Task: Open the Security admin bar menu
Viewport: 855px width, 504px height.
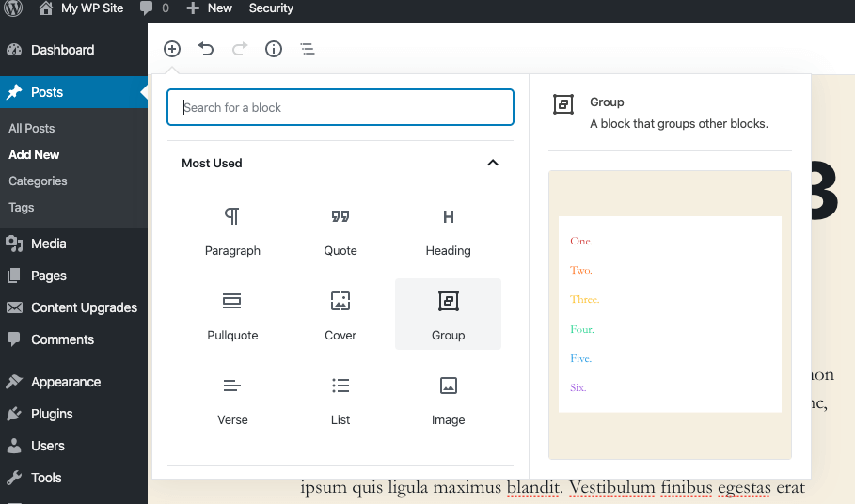Action: point(271,8)
